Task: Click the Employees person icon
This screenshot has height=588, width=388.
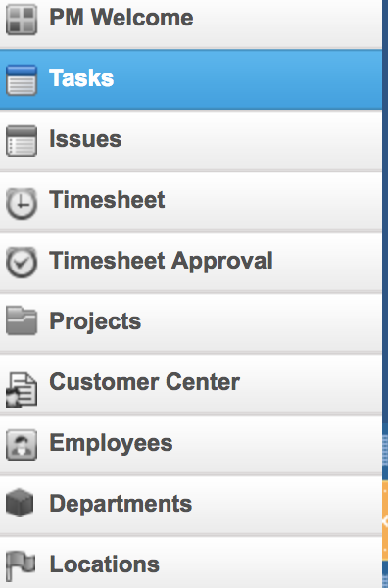Action: (22, 445)
